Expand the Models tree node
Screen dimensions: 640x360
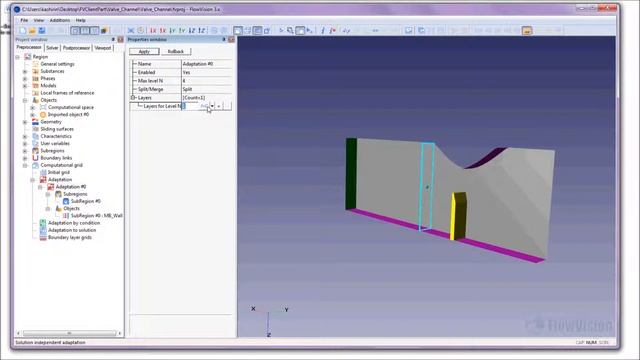(x=25, y=86)
